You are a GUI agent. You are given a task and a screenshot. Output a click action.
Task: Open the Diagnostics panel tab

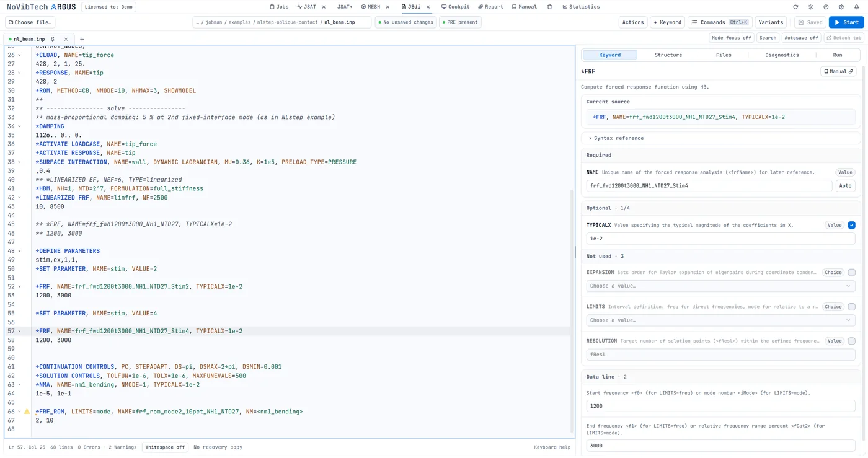click(782, 55)
